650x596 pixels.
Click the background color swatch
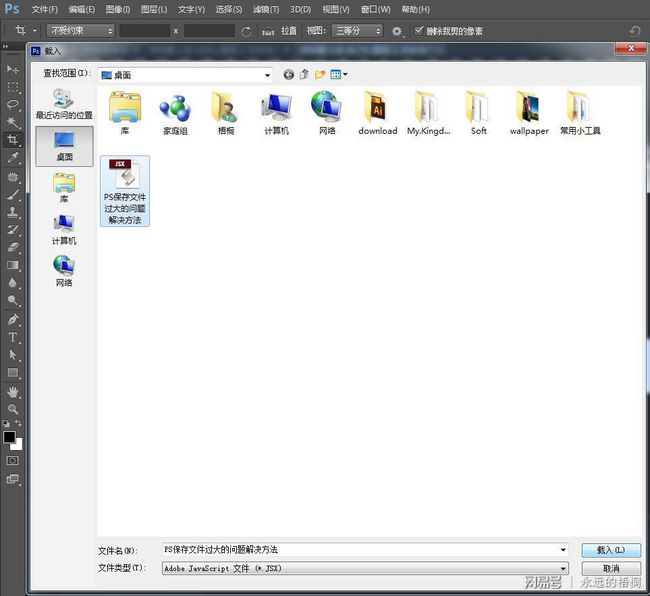click(x=19, y=446)
